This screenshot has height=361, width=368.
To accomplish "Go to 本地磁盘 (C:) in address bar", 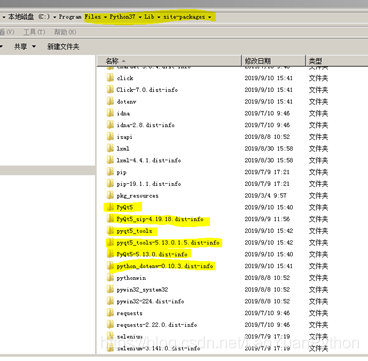I will [x=29, y=17].
